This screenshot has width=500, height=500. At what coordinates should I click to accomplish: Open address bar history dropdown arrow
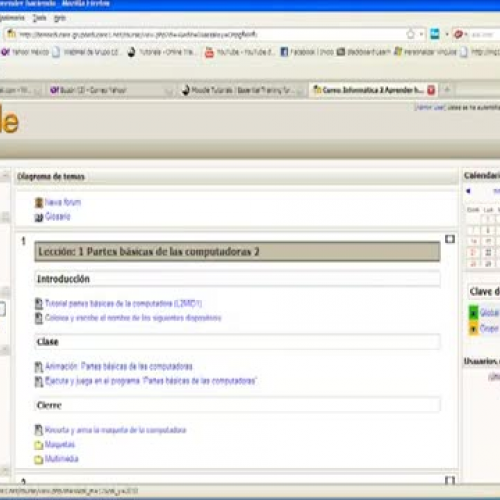[421, 34]
